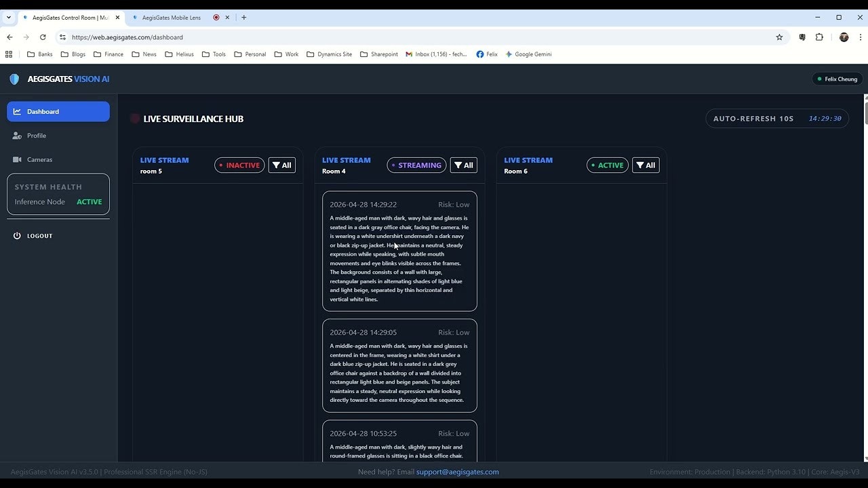This screenshot has height=488, width=868.
Task: Email support@aegisgates.com via the footer link
Action: click(x=458, y=472)
